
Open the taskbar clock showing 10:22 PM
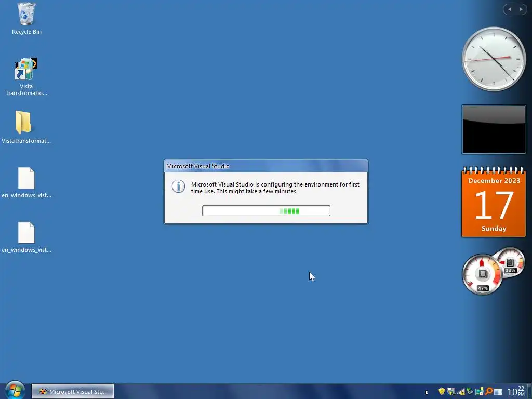(516, 392)
